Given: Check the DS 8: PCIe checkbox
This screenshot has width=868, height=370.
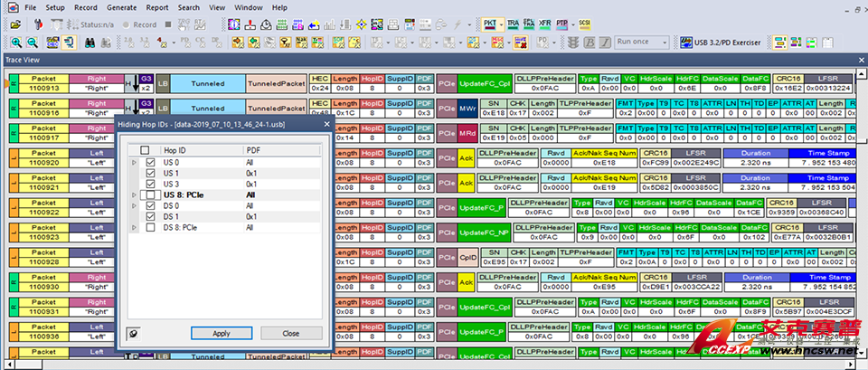Looking at the screenshot, I should (150, 227).
